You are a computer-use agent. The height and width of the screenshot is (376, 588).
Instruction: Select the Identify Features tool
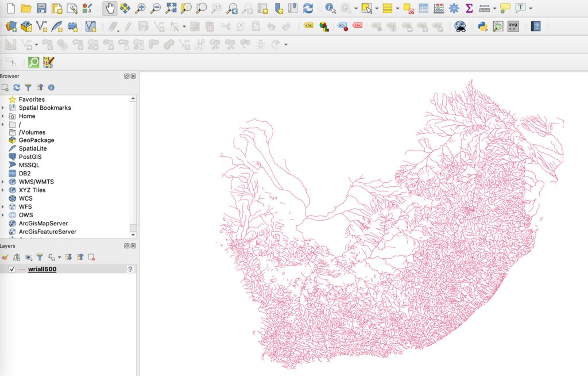(329, 8)
